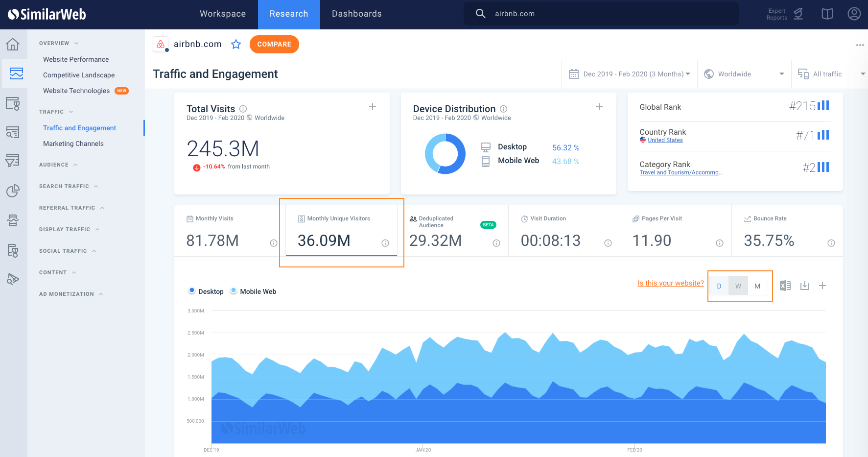
Task: Switch chart granularity to Weekly (W)
Action: pyautogui.click(x=738, y=286)
